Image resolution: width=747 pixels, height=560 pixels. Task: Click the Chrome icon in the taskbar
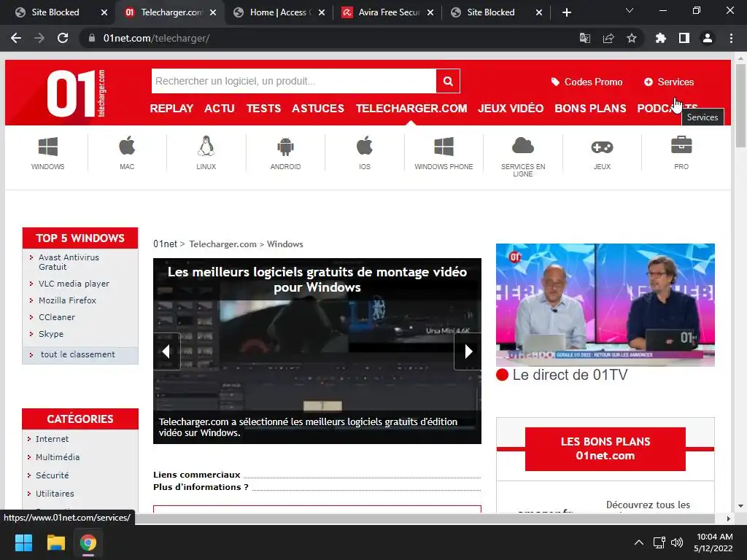[88, 542]
